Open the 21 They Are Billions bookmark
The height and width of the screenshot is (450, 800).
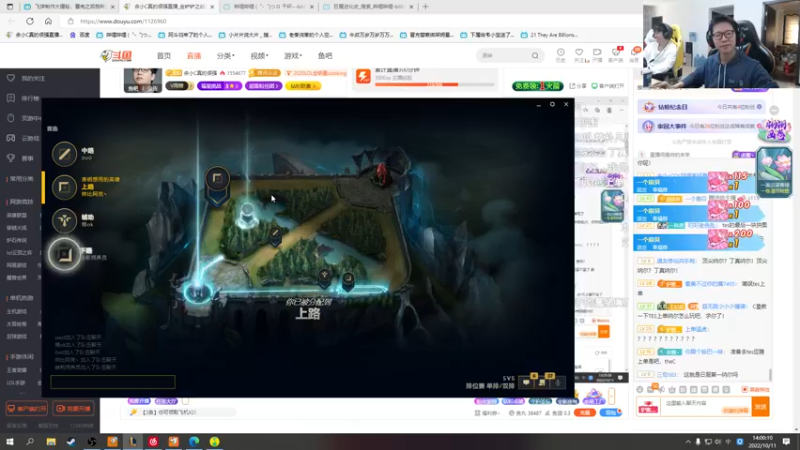point(549,35)
